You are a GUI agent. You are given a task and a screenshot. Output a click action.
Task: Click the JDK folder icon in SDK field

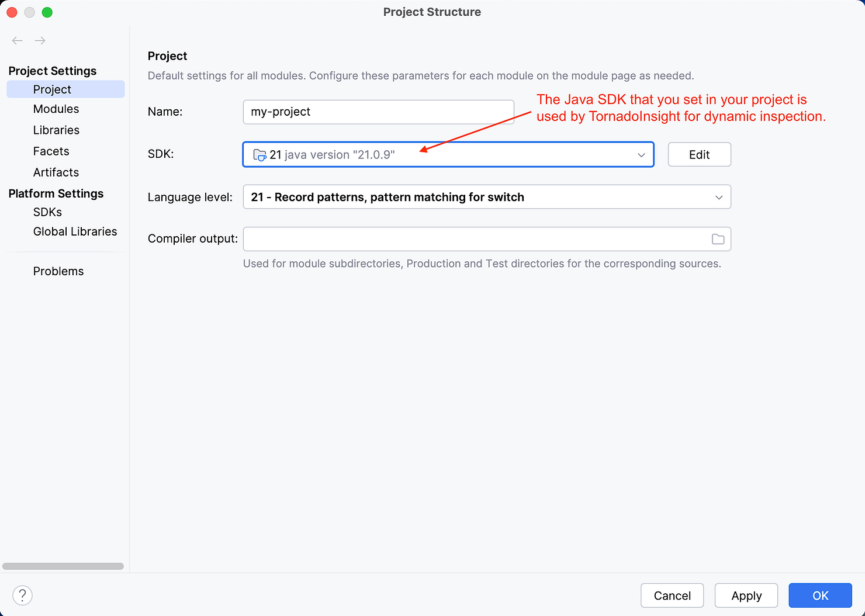[x=259, y=155]
